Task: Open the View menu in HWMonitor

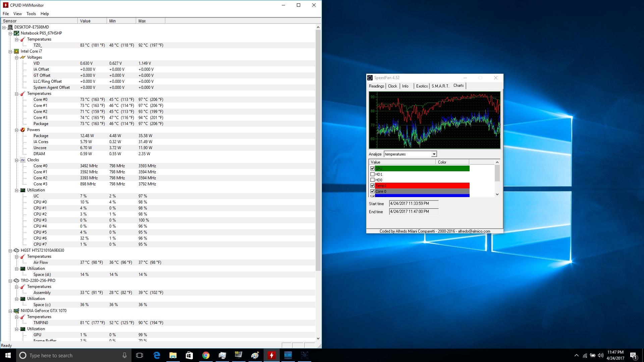Action: (x=17, y=14)
